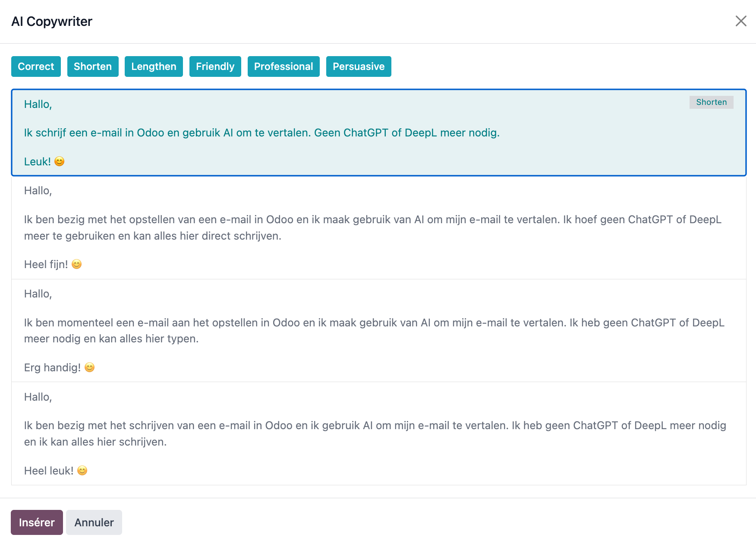Click the smiley emoji after 'Leuk!'
The image size is (756, 544).
(60, 161)
